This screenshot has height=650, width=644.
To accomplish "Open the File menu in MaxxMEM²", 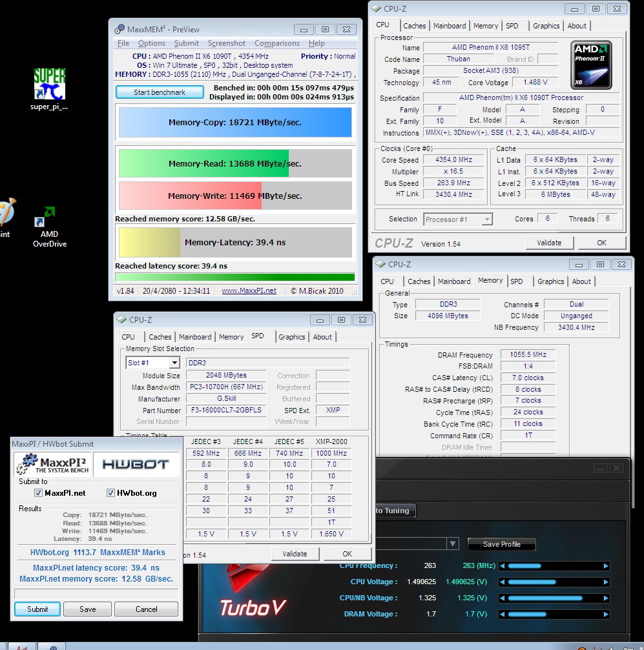I will tap(123, 43).
